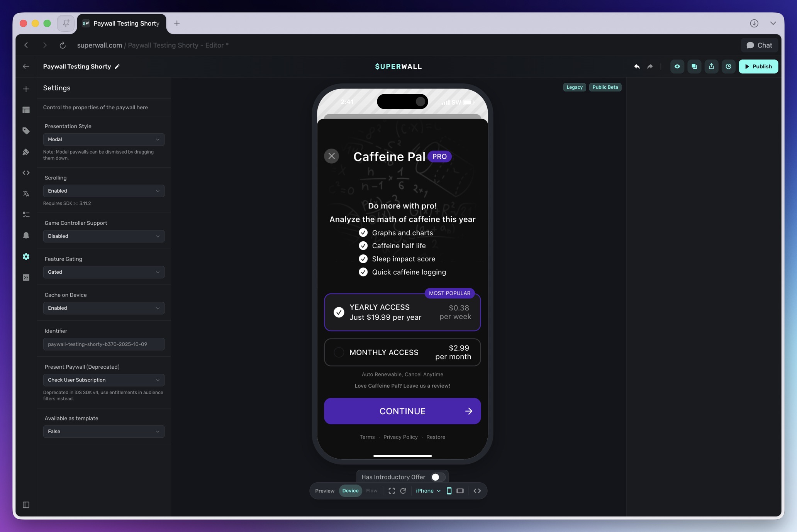
Task: Switch the preview to portrait orientation
Action: [449, 491]
